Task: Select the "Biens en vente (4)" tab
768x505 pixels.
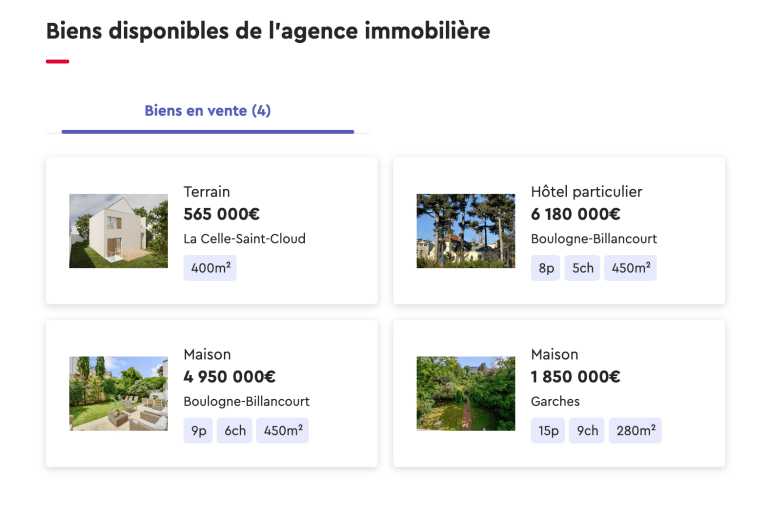Action: [x=207, y=111]
